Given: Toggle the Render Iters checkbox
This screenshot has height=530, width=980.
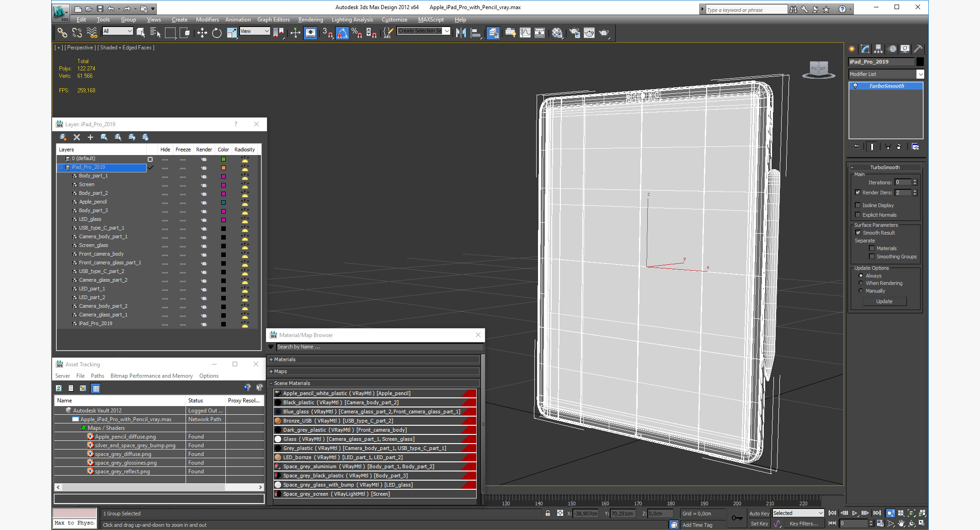Looking at the screenshot, I should tap(857, 193).
